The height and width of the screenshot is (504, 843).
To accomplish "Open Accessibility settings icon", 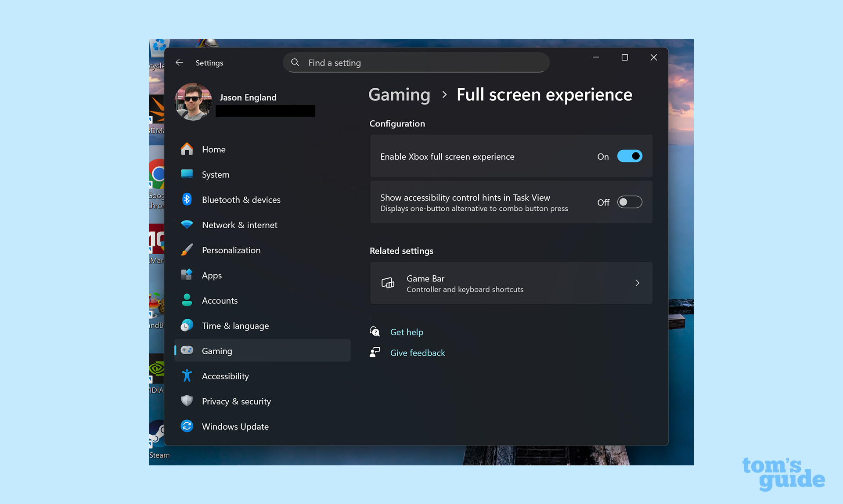I will point(187,376).
